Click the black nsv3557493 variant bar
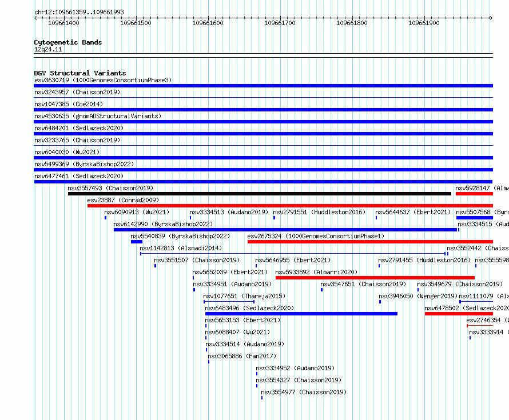The image size is (509, 420). pyautogui.click(x=260, y=194)
